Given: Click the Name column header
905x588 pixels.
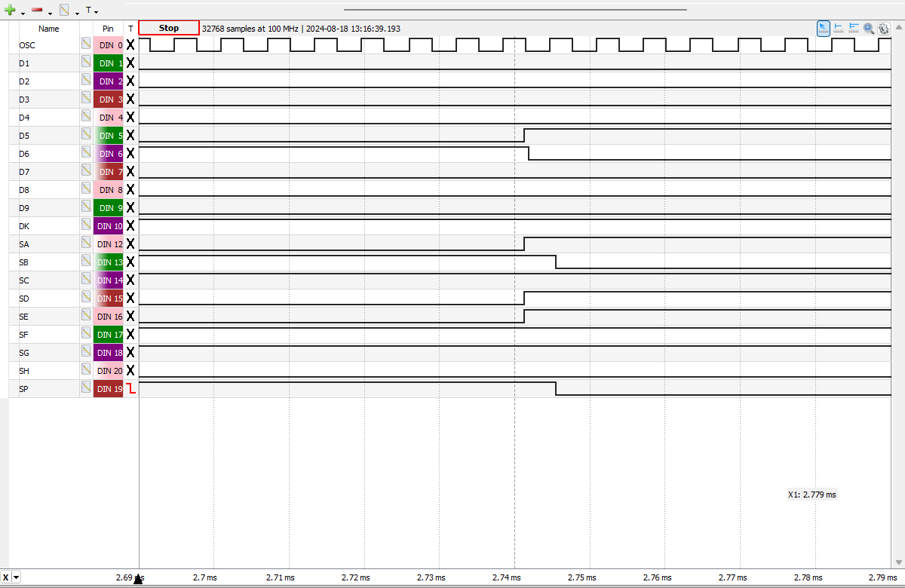Looking at the screenshot, I should coord(49,29).
